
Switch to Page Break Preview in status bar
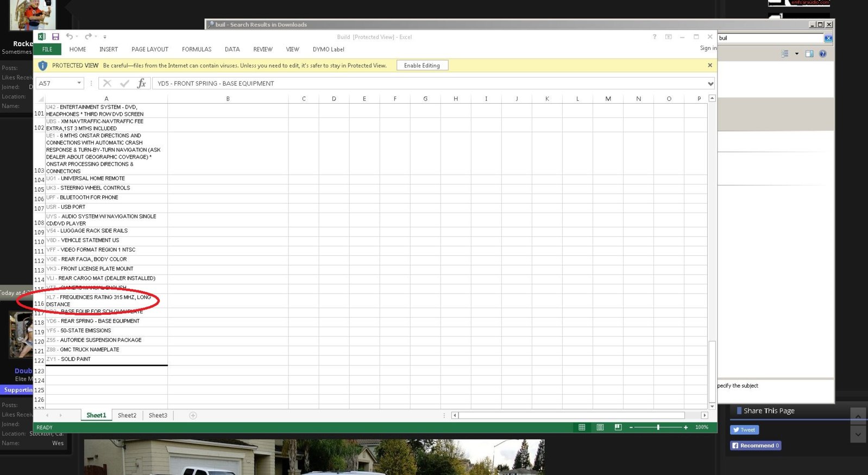pyautogui.click(x=618, y=427)
